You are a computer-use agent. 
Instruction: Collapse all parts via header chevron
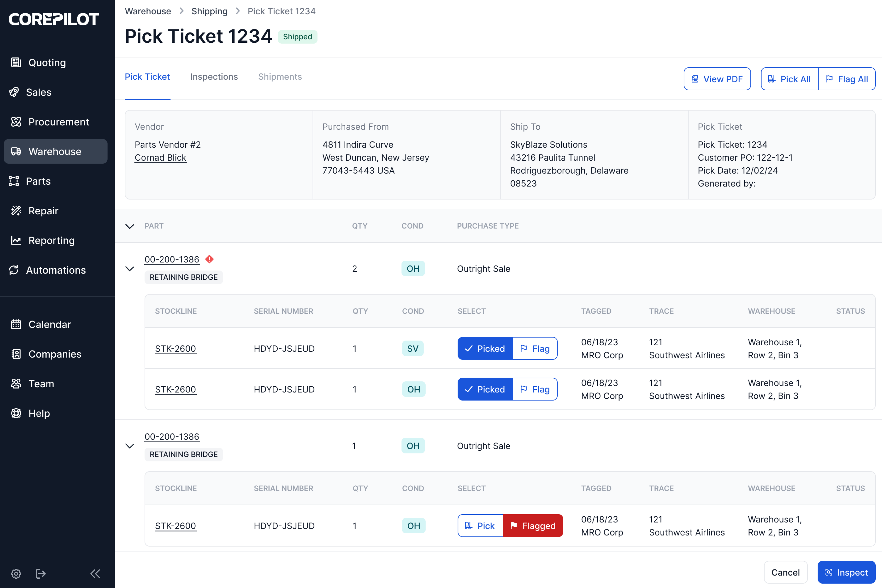pyautogui.click(x=130, y=226)
